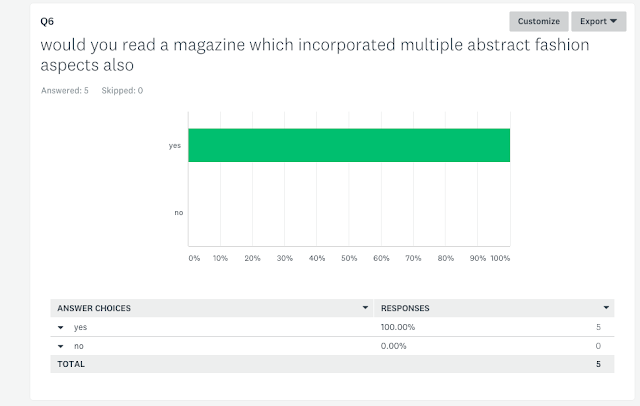
Task: Click the Total row in results table
Action: [332, 364]
